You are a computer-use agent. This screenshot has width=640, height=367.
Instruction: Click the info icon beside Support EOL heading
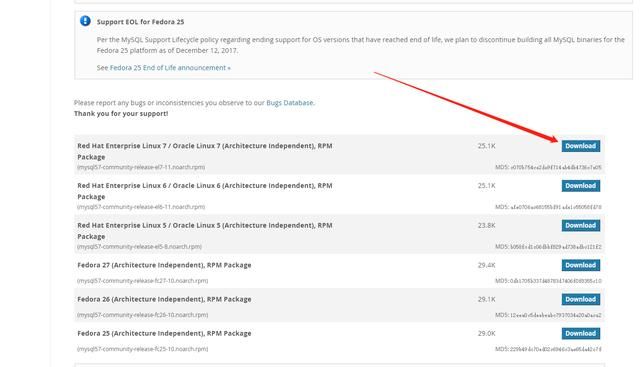(x=85, y=21)
